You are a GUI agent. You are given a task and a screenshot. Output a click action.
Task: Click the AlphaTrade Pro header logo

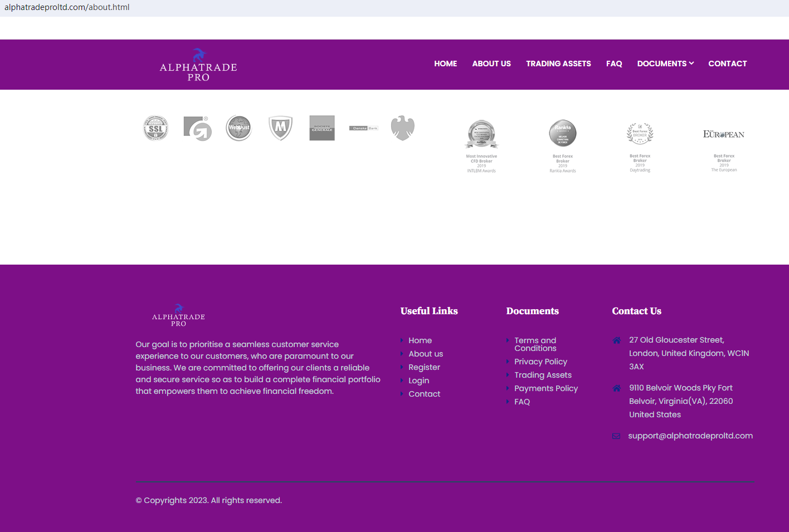[198, 65]
